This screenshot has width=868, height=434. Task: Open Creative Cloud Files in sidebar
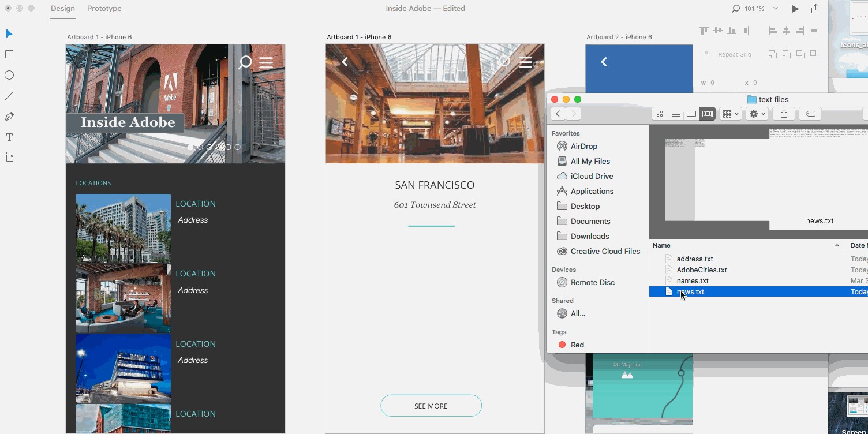click(605, 251)
